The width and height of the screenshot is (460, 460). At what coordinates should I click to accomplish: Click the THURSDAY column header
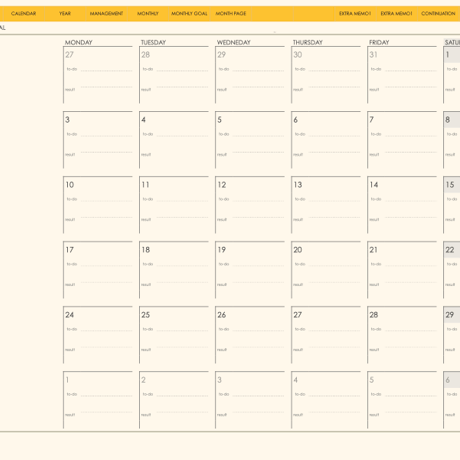click(308, 42)
